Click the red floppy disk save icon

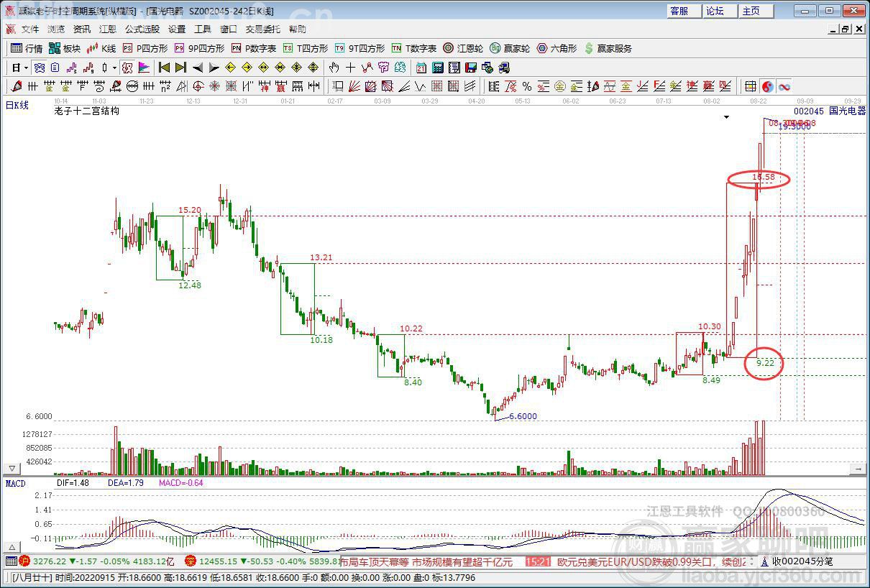471,68
